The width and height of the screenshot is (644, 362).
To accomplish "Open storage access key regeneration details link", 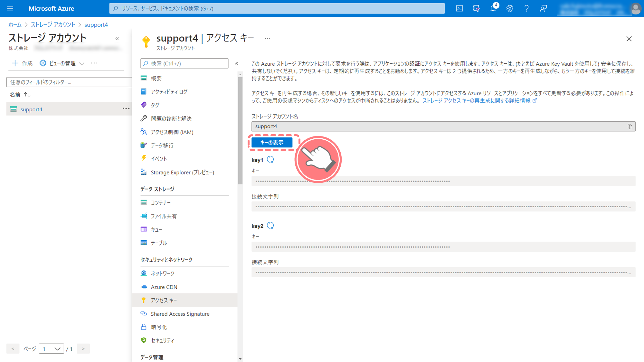I will [479, 100].
